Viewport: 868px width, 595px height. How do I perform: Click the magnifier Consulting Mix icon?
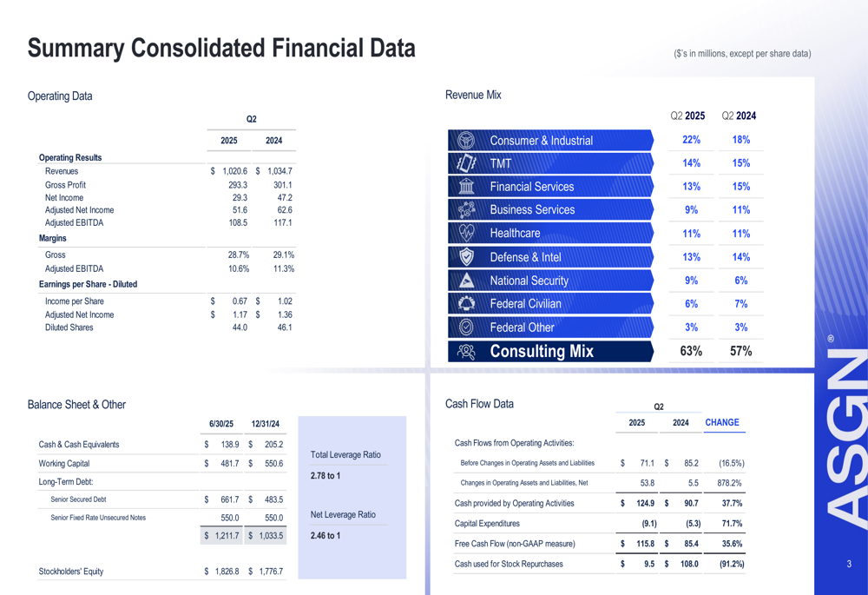click(x=466, y=351)
